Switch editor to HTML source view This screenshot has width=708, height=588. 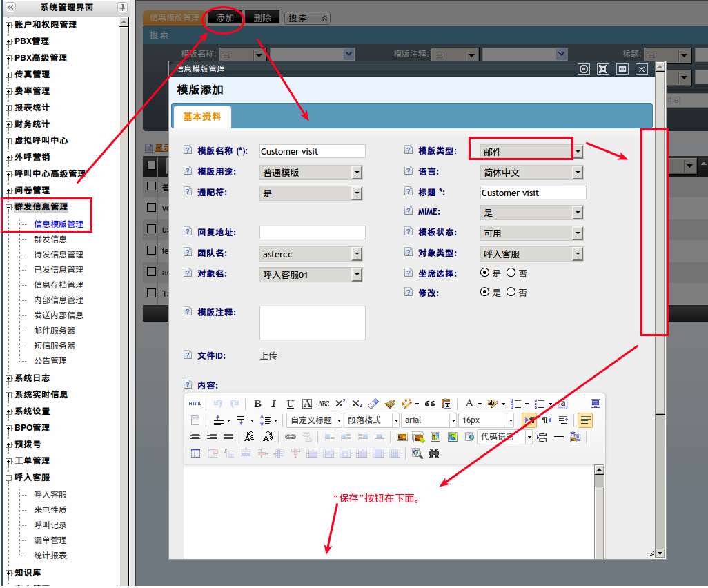click(x=195, y=404)
